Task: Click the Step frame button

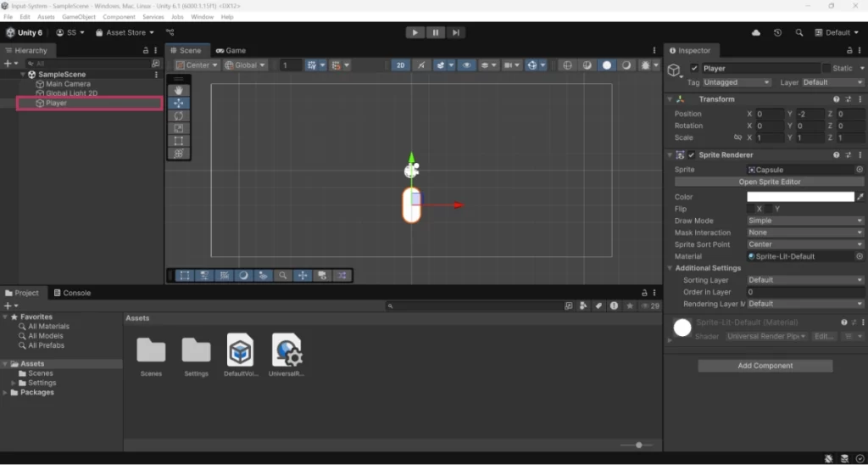Action: 456,33
